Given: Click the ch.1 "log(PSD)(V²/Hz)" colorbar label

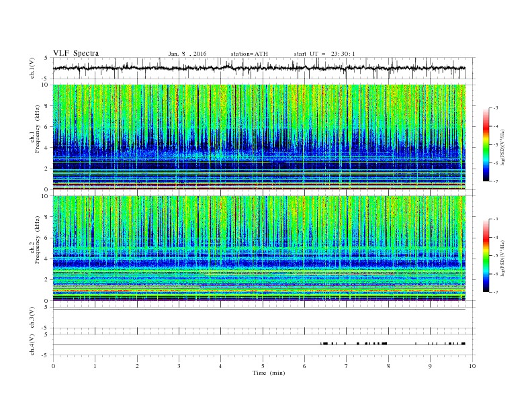Looking at the screenshot, I should point(503,147).
